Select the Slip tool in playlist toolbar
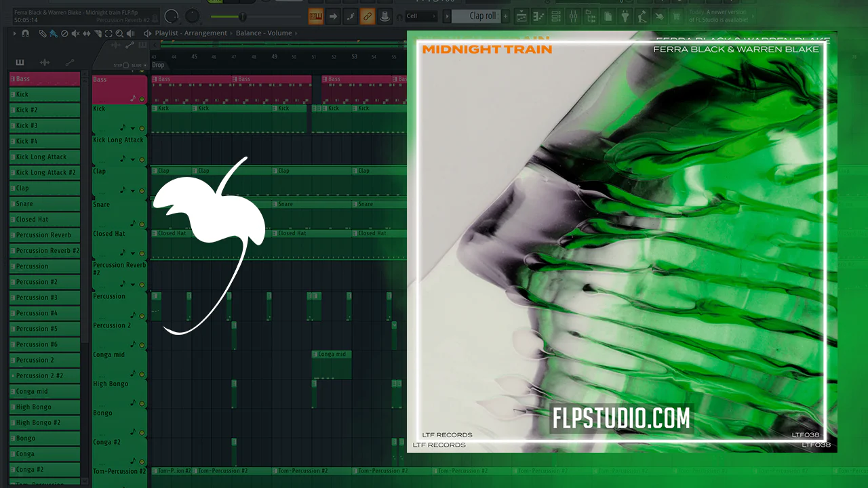This screenshot has height=488, width=868. [x=86, y=33]
